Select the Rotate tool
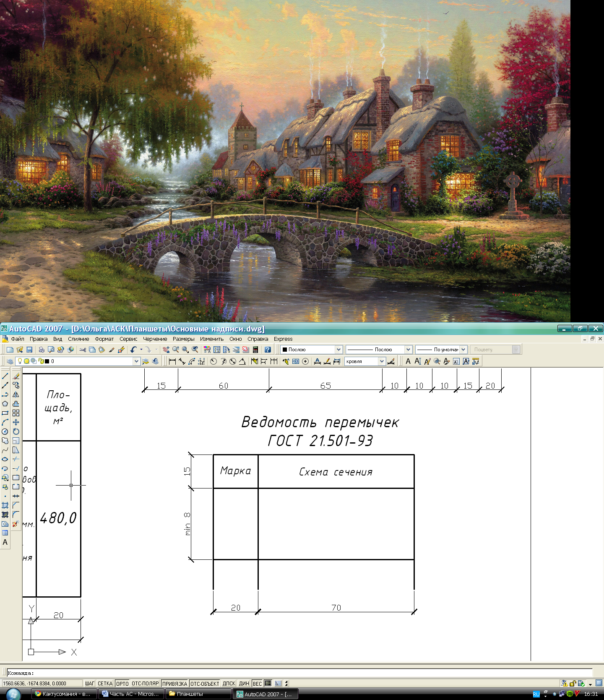This screenshot has width=604, height=700. point(16,431)
